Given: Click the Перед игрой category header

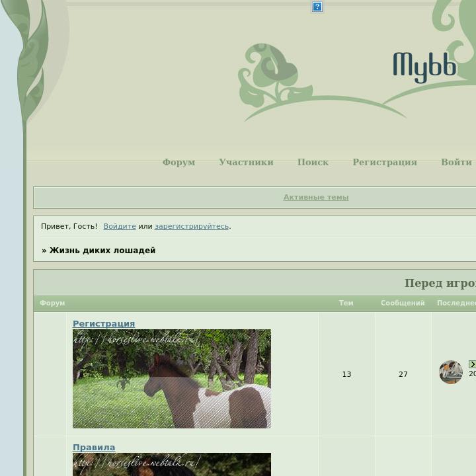Looking at the screenshot, I should (440, 283).
